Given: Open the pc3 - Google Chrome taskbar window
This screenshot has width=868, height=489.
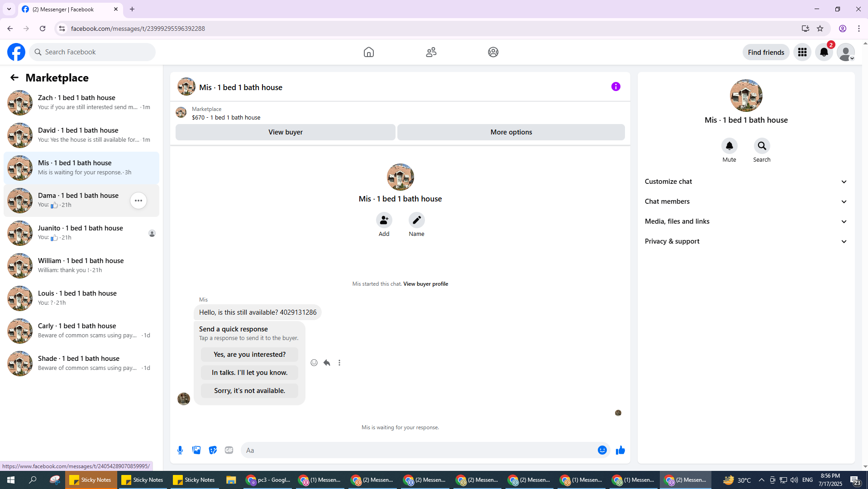Looking at the screenshot, I should click(268, 480).
